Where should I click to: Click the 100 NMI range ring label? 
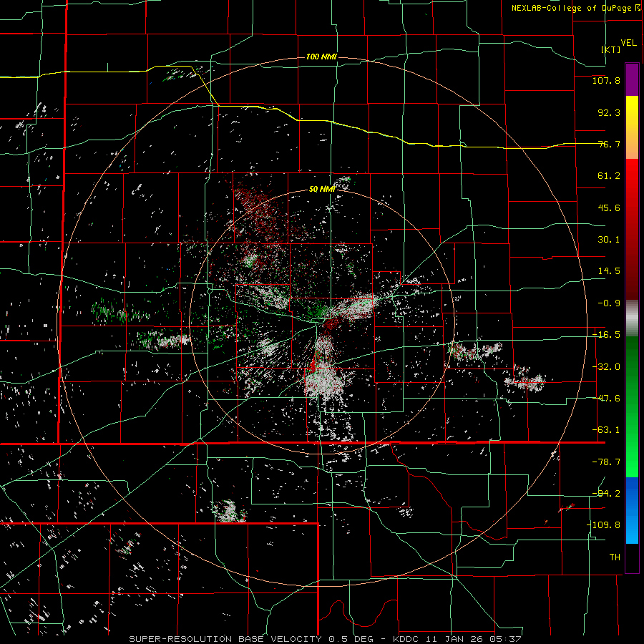pyautogui.click(x=321, y=57)
